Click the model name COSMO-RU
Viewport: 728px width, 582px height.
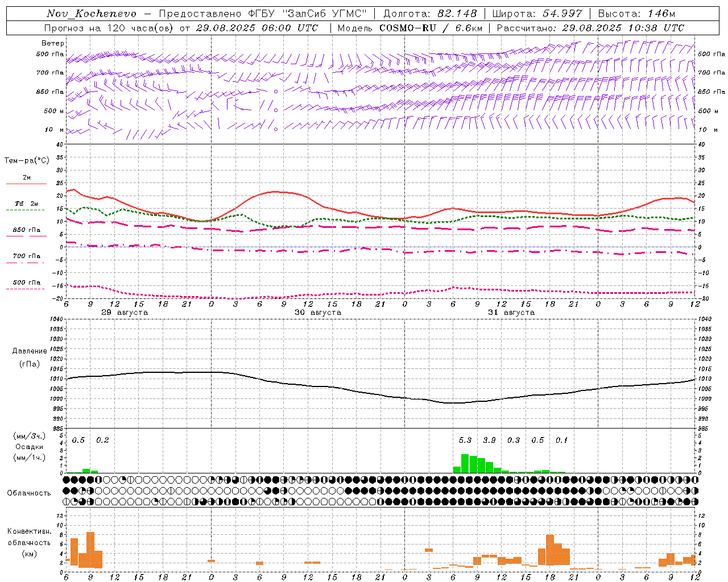pos(408,28)
